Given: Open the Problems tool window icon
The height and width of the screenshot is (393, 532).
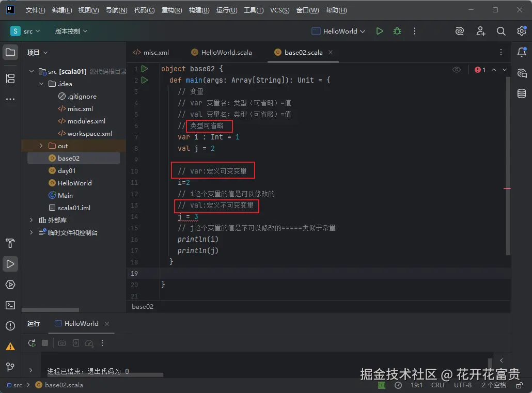Looking at the screenshot, I should 10,326.
